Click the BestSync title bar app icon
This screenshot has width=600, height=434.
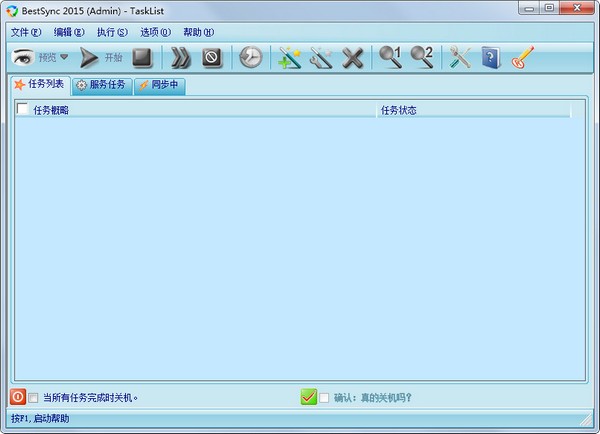pyautogui.click(x=12, y=11)
